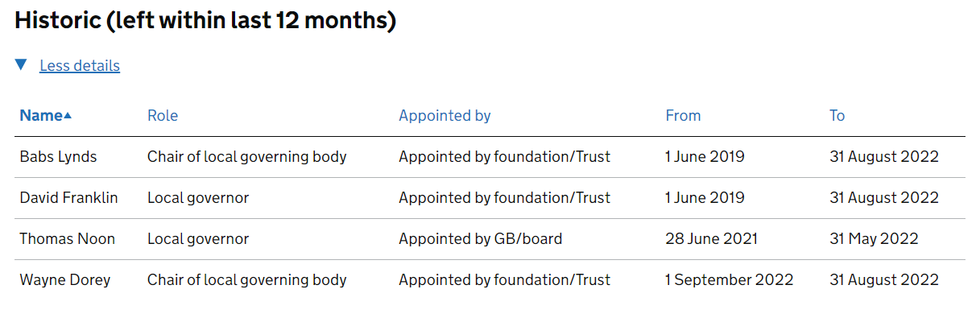Sort table by Role column

click(x=163, y=115)
